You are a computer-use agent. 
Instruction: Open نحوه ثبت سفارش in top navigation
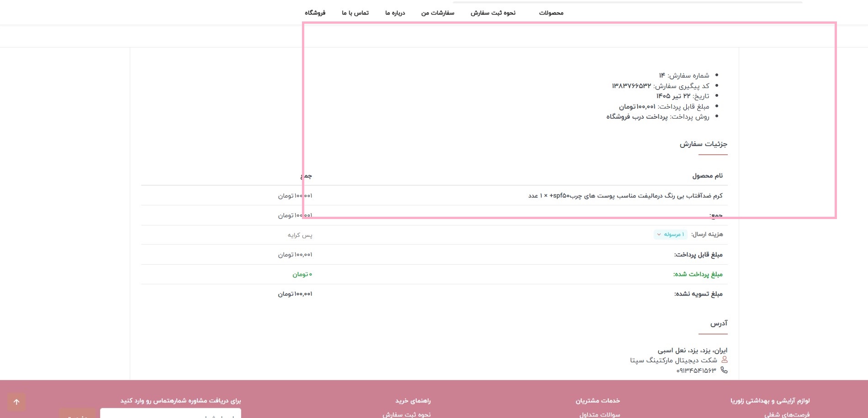pos(493,13)
